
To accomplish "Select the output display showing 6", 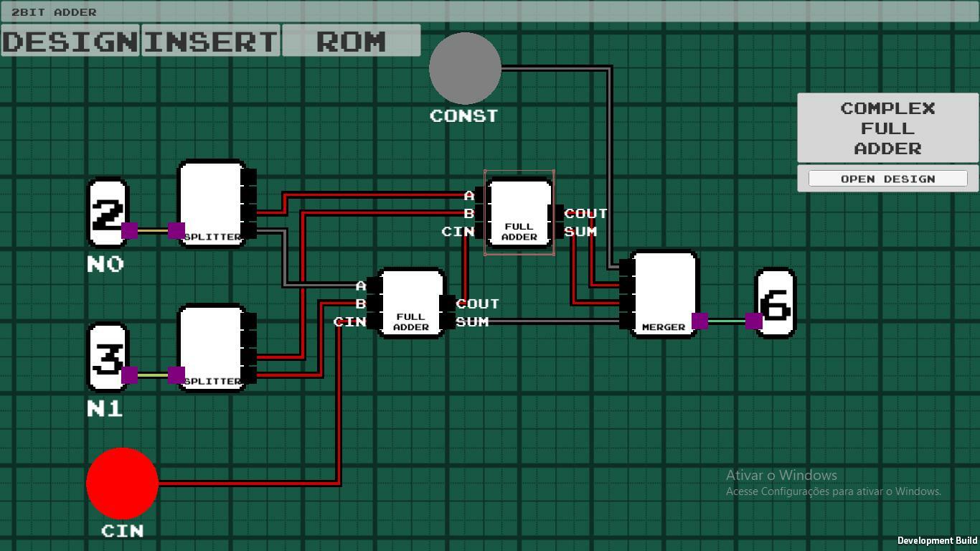I will (776, 303).
